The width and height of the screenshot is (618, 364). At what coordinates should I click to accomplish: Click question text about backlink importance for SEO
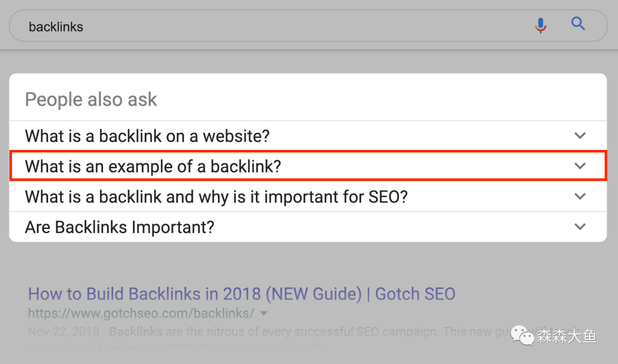point(216,197)
